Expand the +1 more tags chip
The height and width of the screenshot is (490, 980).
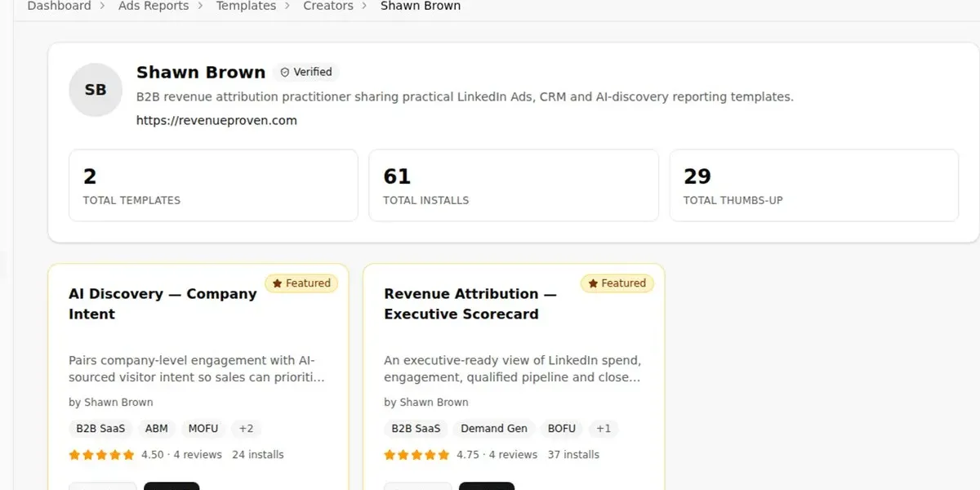point(604,429)
